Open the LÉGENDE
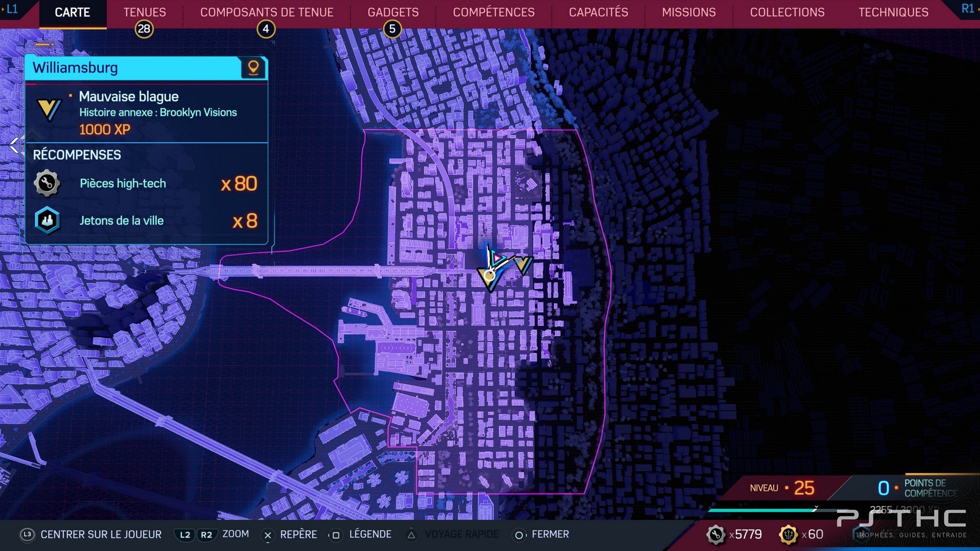This screenshot has height=551, width=980. coord(370,534)
